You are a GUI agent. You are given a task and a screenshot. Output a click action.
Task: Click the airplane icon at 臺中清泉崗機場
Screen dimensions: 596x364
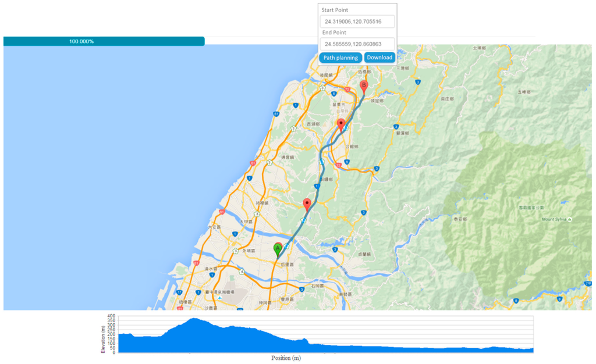[219, 298]
